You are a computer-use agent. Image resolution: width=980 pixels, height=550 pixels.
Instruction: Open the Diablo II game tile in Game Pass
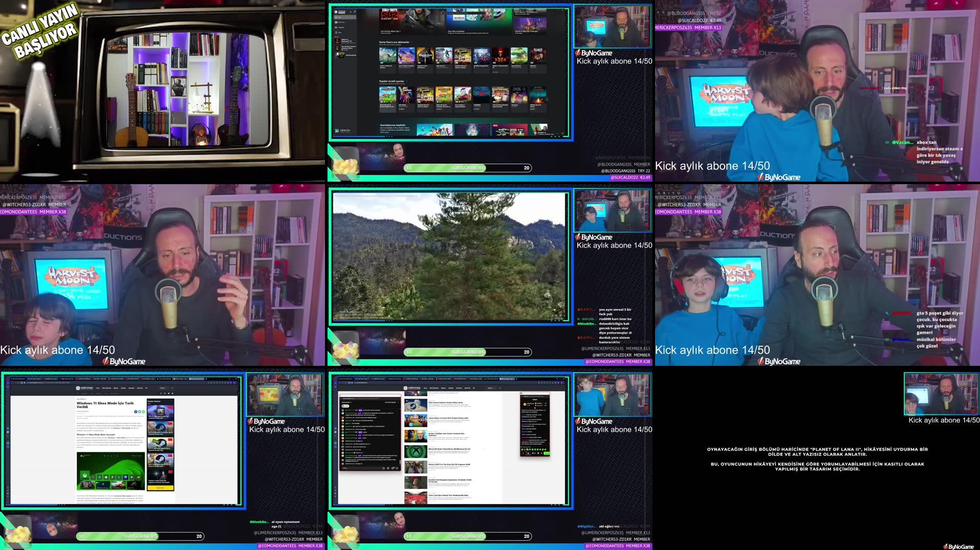pyautogui.click(x=499, y=56)
